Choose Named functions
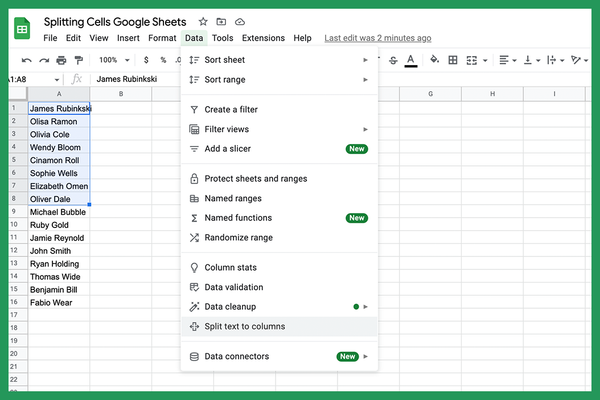This screenshot has width=600, height=400. tap(279, 218)
